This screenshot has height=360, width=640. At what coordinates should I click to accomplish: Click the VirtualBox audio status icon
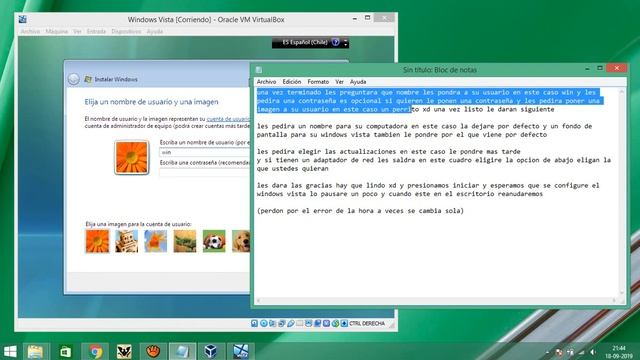click(x=273, y=323)
